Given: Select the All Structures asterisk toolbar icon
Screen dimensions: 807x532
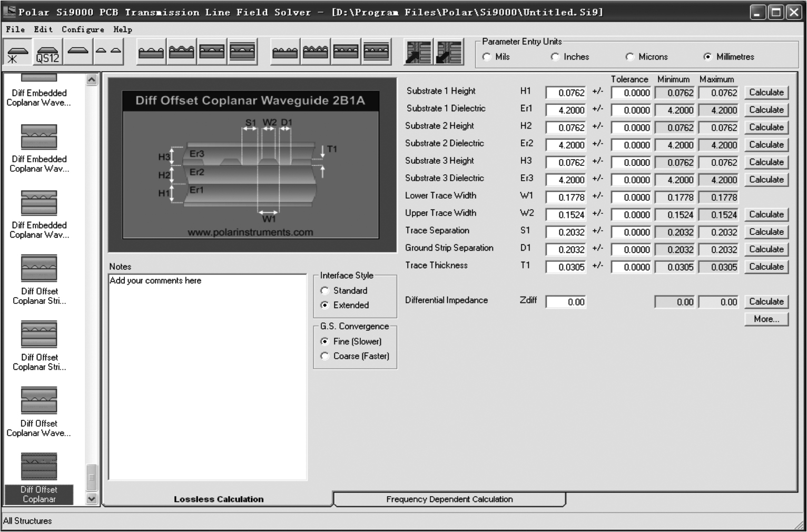Looking at the screenshot, I should (x=17, y=53).
